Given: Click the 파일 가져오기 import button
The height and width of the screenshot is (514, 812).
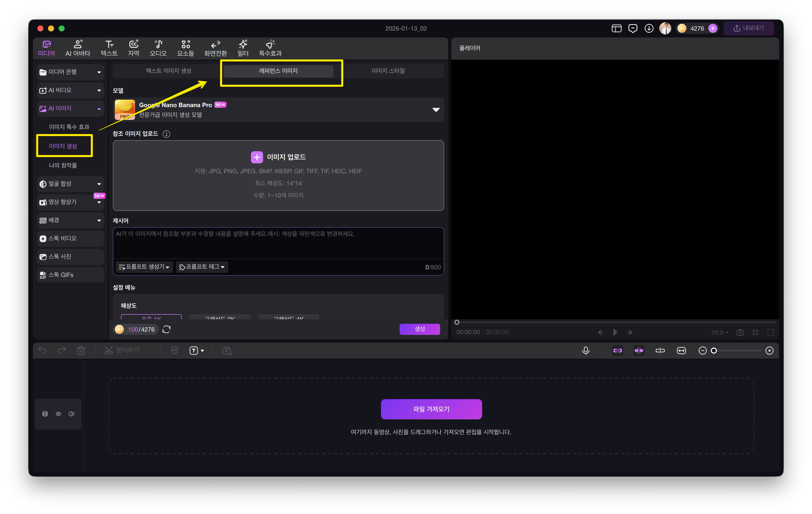Looking at the screenshot, I should coord(431,409).
